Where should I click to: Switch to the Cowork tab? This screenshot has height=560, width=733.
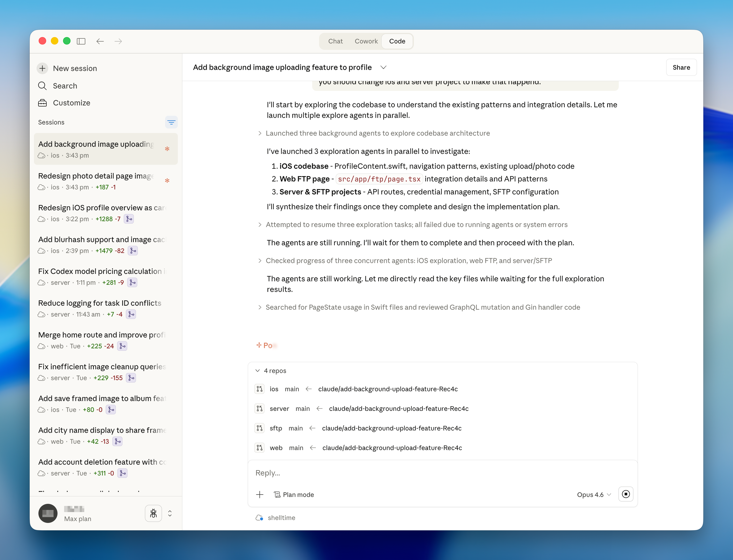point(366,41)
